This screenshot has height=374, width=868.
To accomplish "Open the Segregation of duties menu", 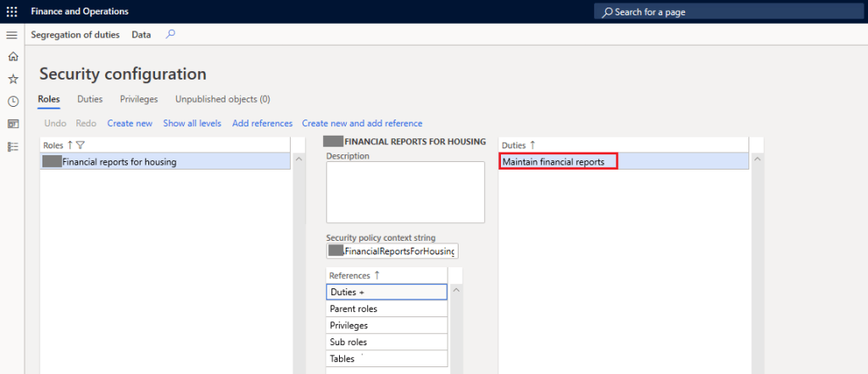I will click(75, 35).
